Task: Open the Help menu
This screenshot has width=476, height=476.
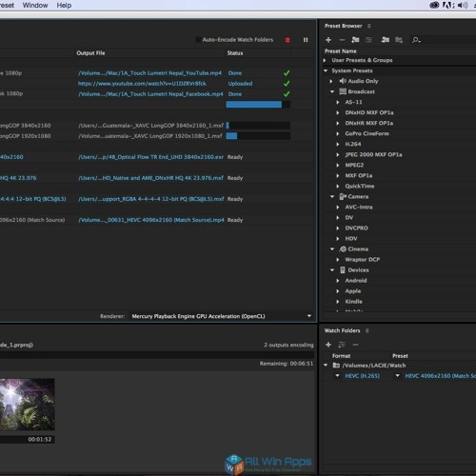Action: pos(64,6)
